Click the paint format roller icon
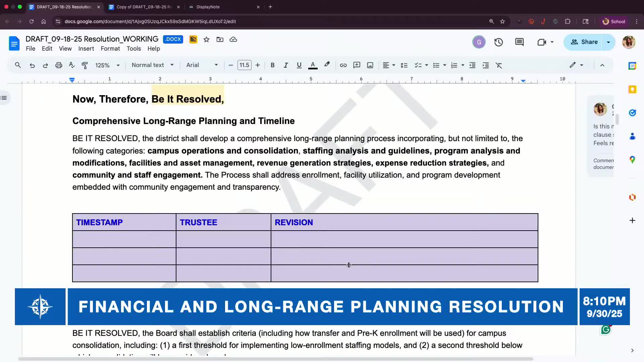 click(x=85, y=65)
